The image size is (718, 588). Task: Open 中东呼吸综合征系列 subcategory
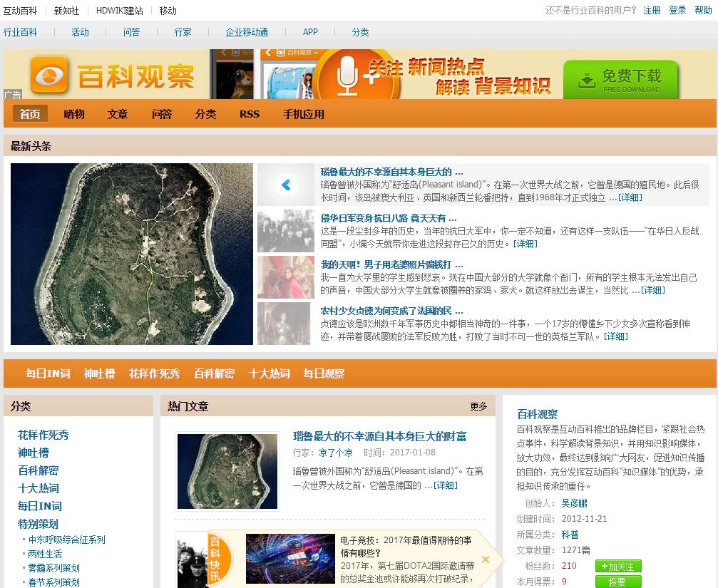[67, 540]
